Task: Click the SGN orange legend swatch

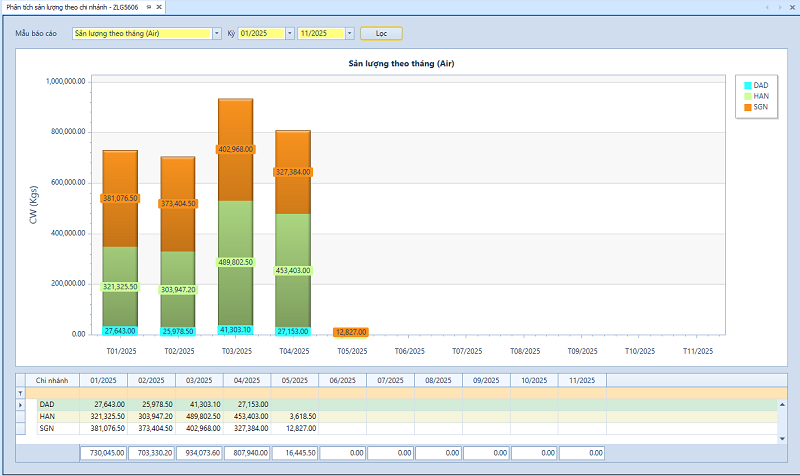Action: tap(746, 106)
